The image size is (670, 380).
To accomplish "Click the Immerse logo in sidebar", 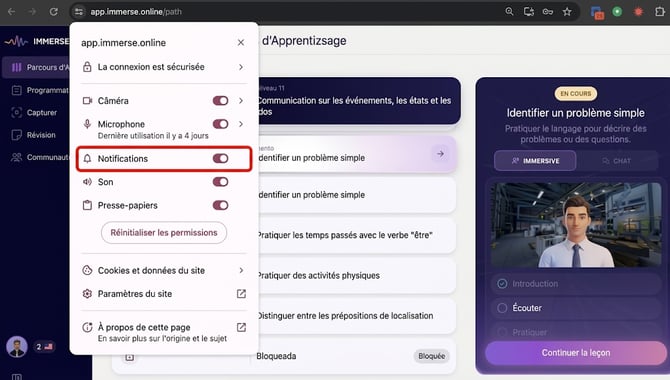I will (36, 41).
